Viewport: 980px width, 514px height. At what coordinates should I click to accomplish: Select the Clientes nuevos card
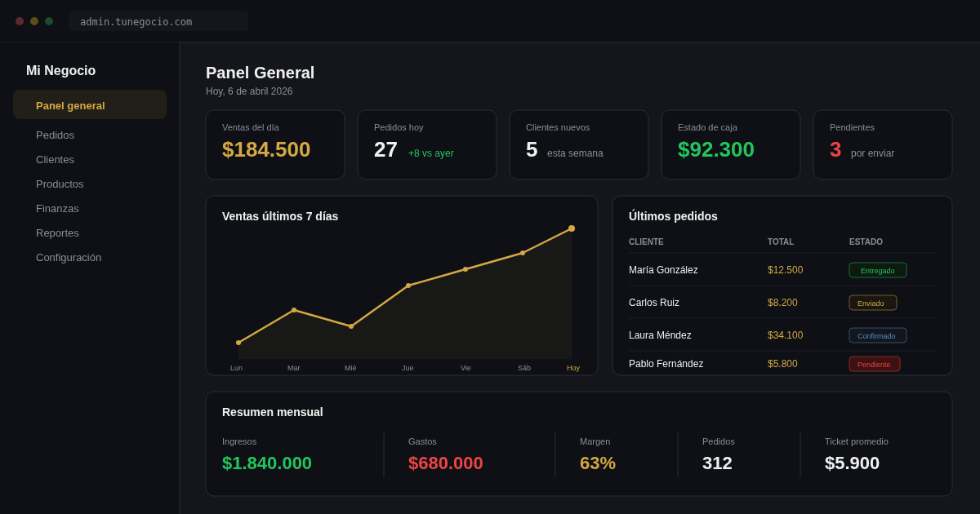579,144
